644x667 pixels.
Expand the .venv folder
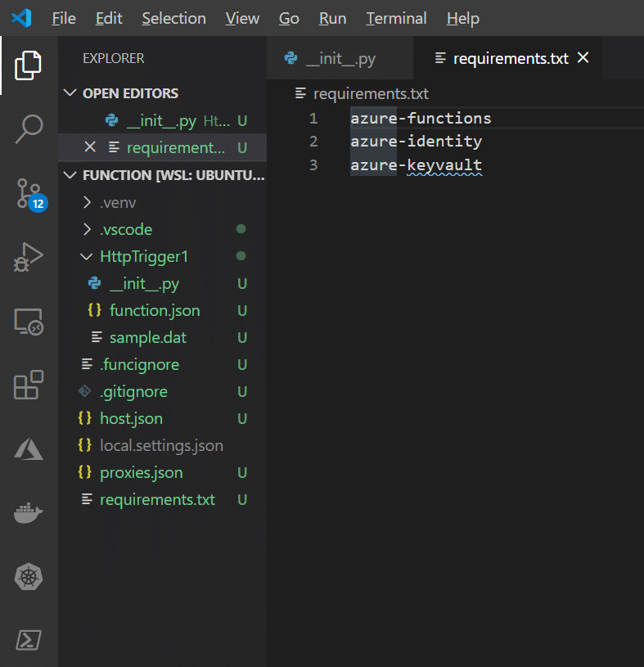click(x=88, y=202)
